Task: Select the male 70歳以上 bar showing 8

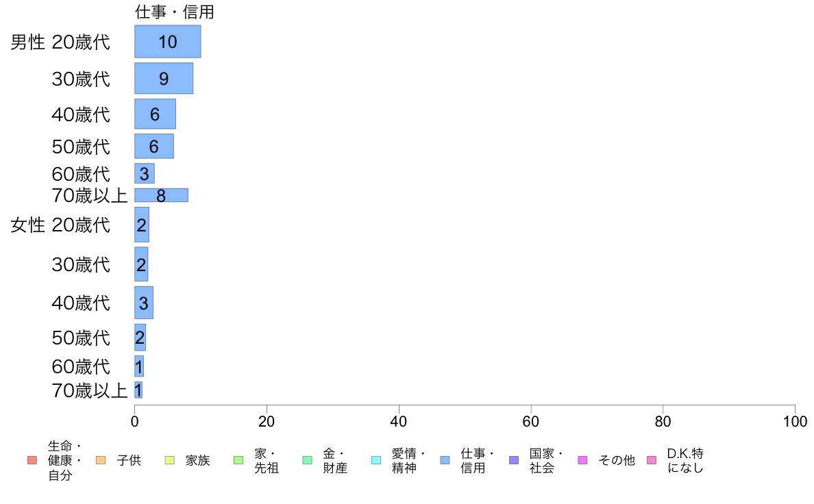Action: pyautogui.click(x=162, y=195)
